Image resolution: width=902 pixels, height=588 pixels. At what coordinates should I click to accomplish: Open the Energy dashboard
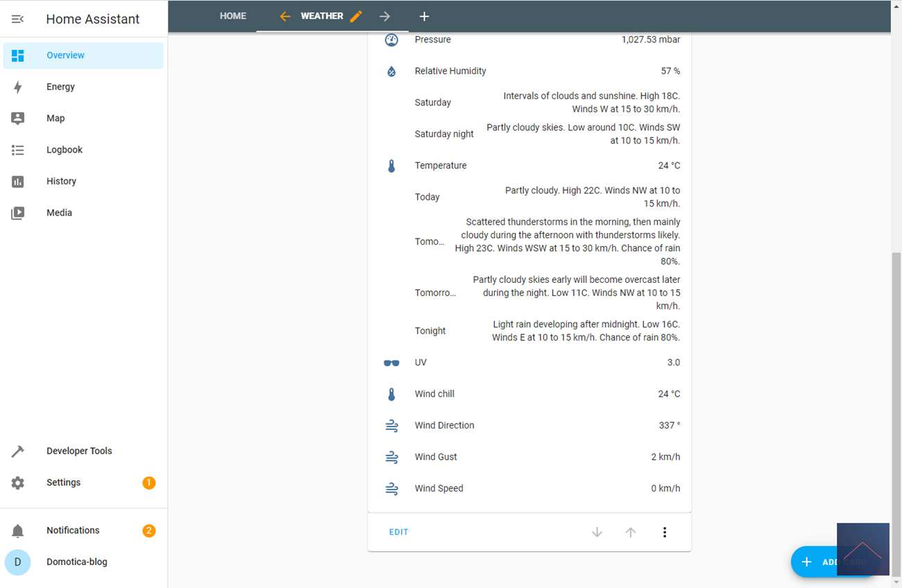(60, 87)
